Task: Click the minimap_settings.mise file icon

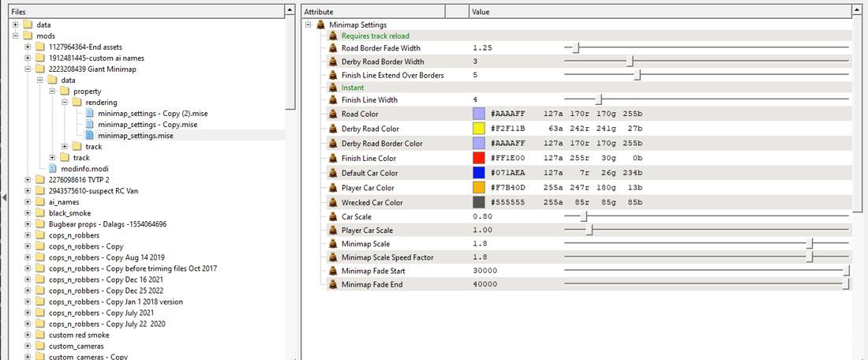Action: (x=90, y=136)
